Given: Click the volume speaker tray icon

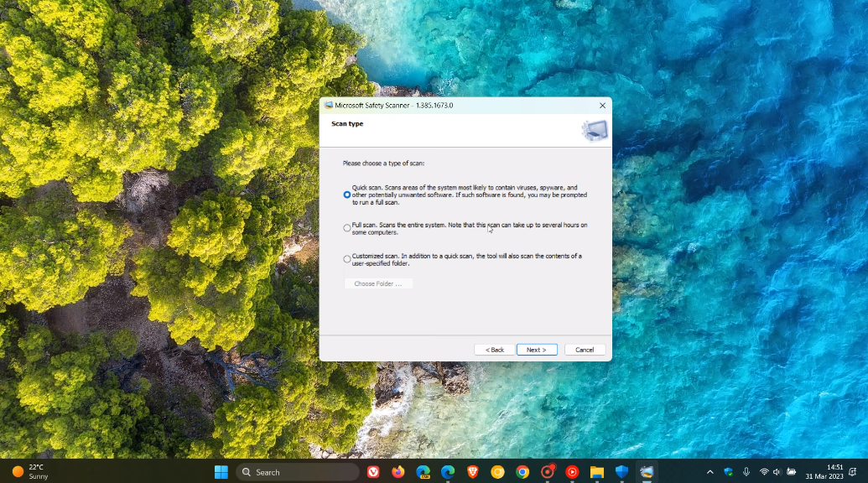Looking at the screenshot, I should (x=777, y=472).
